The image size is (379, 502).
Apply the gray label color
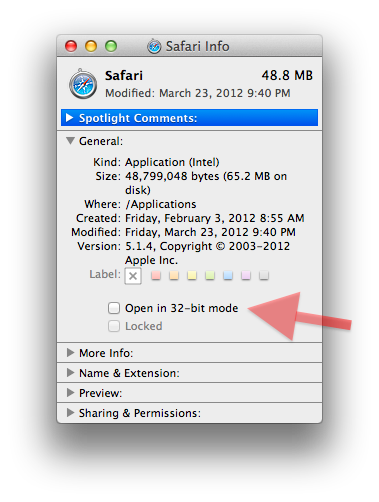click(x=264, y=275)
